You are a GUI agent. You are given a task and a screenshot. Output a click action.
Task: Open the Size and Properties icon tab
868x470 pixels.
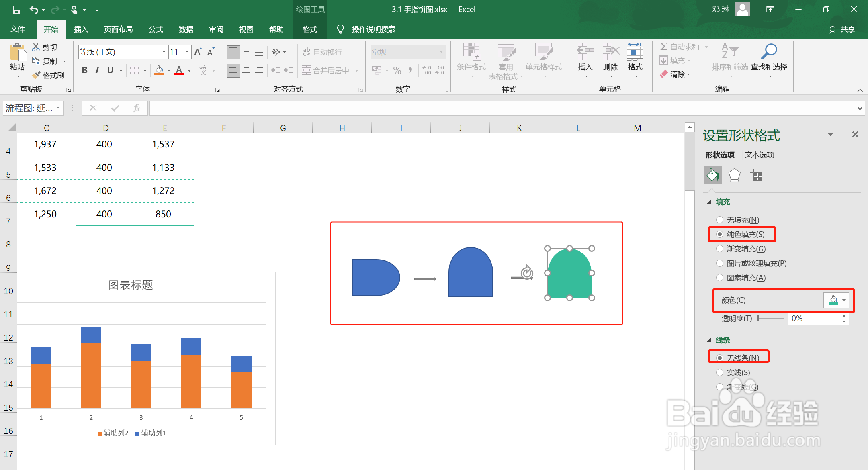[756, 176]
